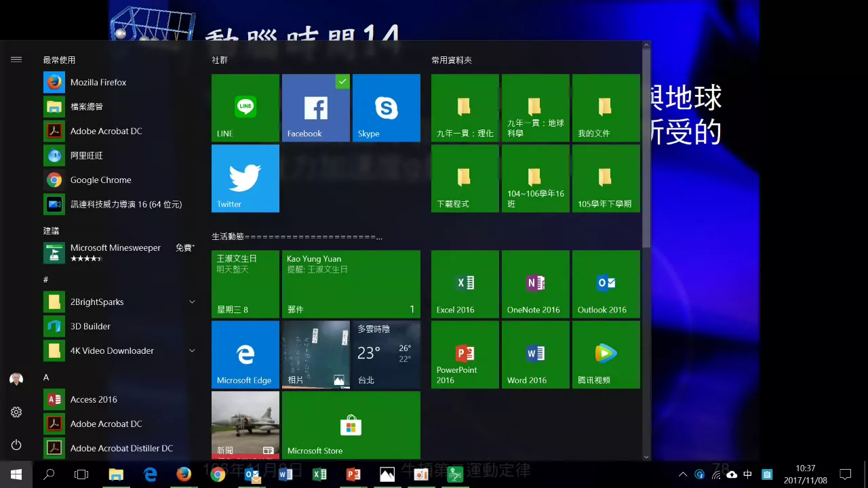Click the tile area scrollbar thumb
868x488 pixels.
pyautogui.click(x=646, y=148)
